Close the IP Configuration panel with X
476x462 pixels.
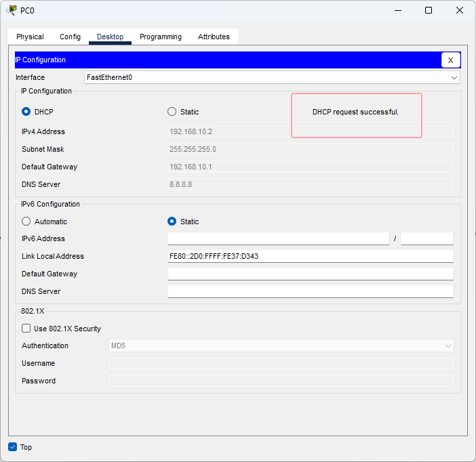[x=451, y=60]
